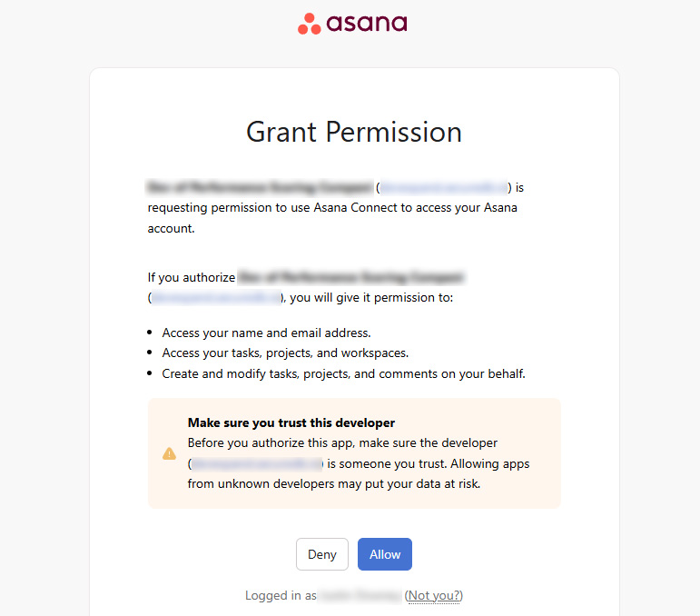Click the asana wordmark text in header
The image size is (700, 616).
click(x=366, y=23)
